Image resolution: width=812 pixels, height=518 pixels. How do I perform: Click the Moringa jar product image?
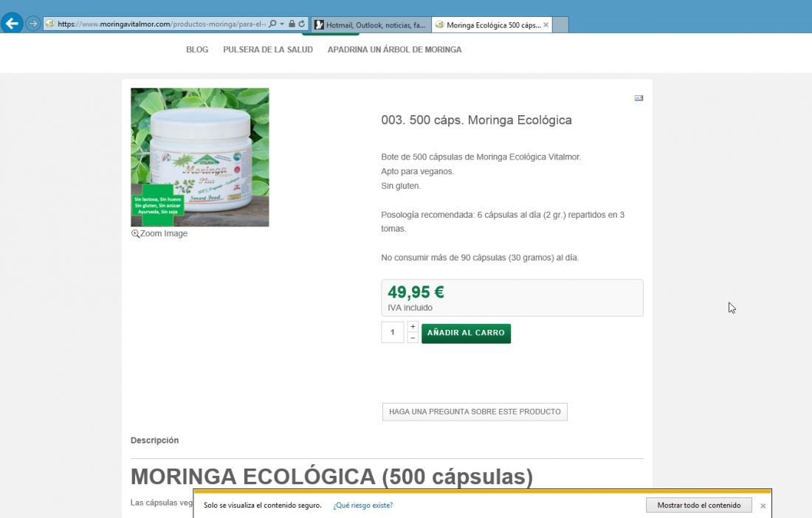coord(200,157)
